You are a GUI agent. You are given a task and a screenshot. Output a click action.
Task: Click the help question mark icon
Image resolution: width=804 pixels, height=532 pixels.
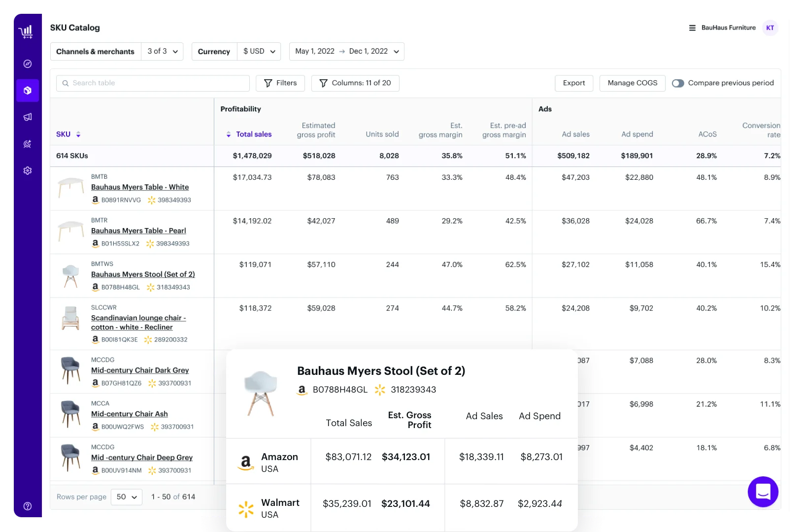tap(28, 506)
